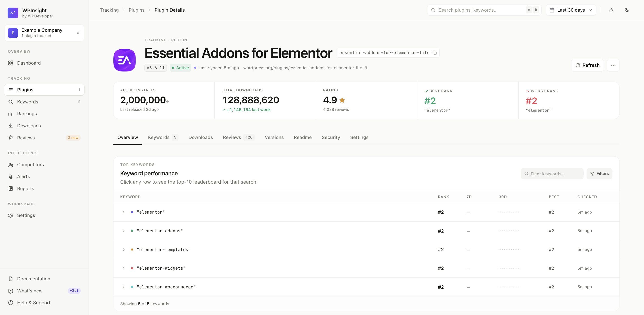Image resolution: width=644 pixels, height=315 pixels.
Task: Click the Competitors people icon
Action: coord(11,165)
